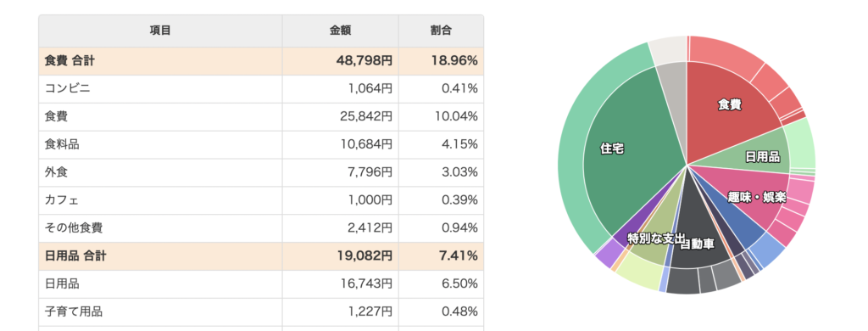Click the カフェ row entry
The height and width of the screenshot is (331, 868).
pos(261,200)
